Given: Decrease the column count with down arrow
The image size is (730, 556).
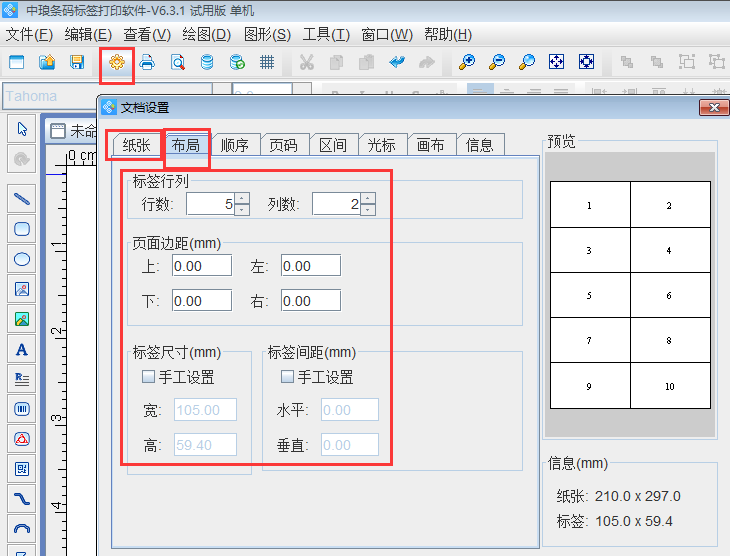Looking at the screenshot, I should 368,210.
